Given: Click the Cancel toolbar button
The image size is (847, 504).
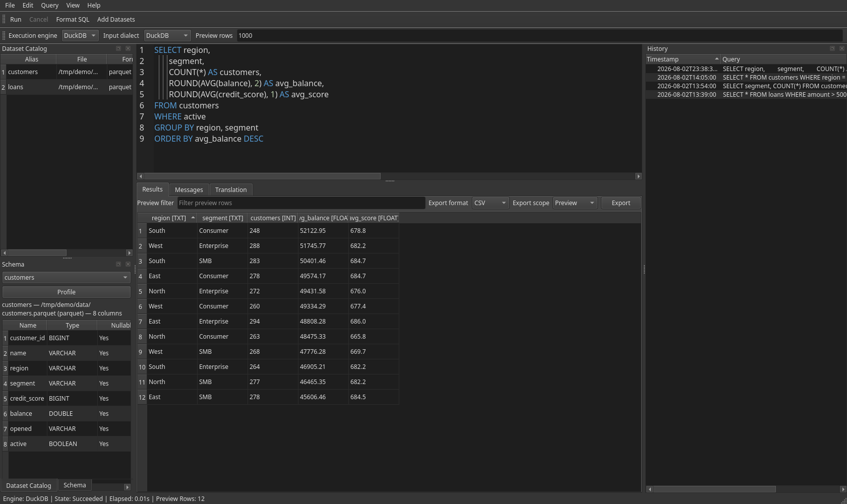Looking at the screenshot, I should (39, 19).
